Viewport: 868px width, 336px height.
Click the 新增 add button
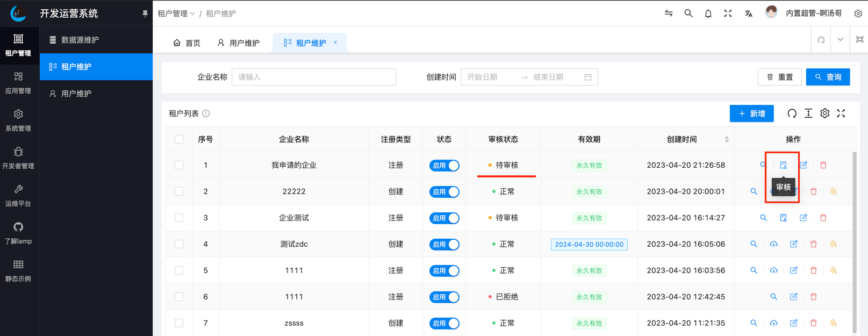coord(751,113)
